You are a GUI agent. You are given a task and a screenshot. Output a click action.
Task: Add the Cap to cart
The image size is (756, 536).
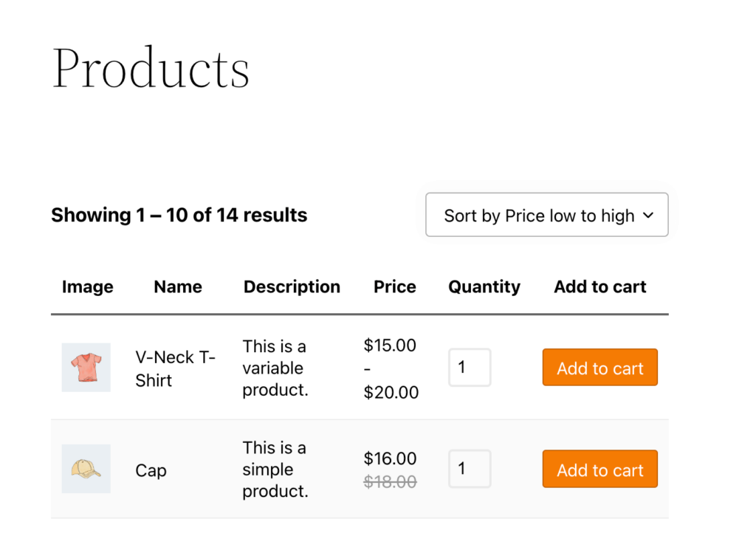599,469
